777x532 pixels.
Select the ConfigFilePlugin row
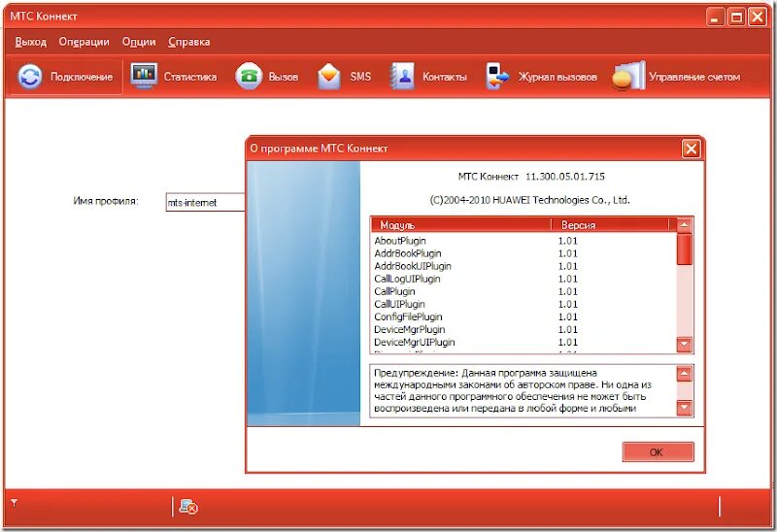tap(524, 317)
